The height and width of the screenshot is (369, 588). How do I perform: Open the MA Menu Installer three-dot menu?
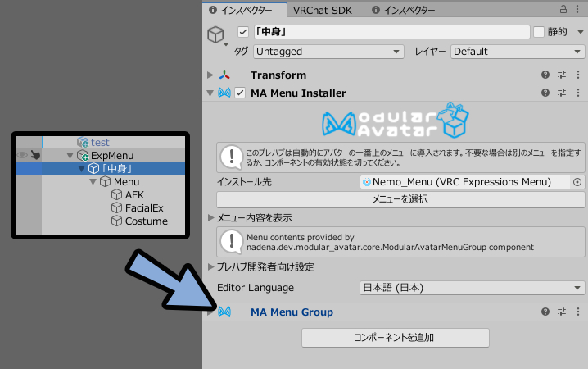pyautogui.click(x=578, y=93)
